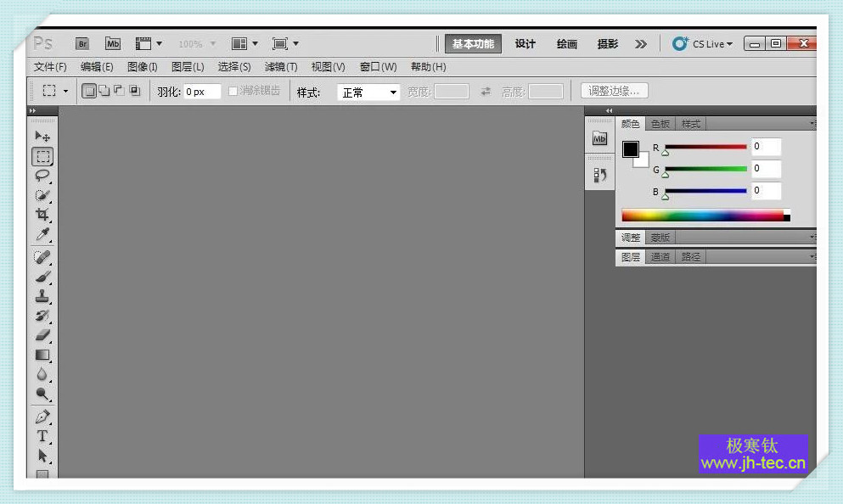The image size is (843, 504).
Task: Open the 文件(F) menu
Action: tap(50, 67)
